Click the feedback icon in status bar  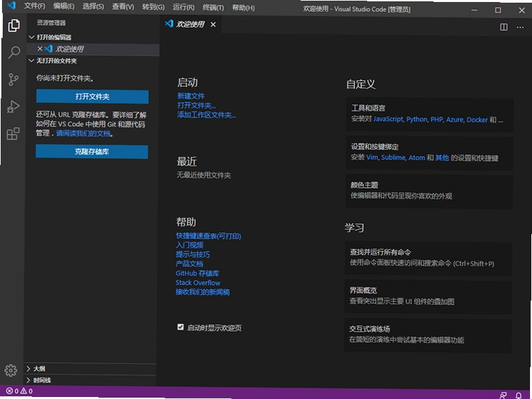[503, 395]
